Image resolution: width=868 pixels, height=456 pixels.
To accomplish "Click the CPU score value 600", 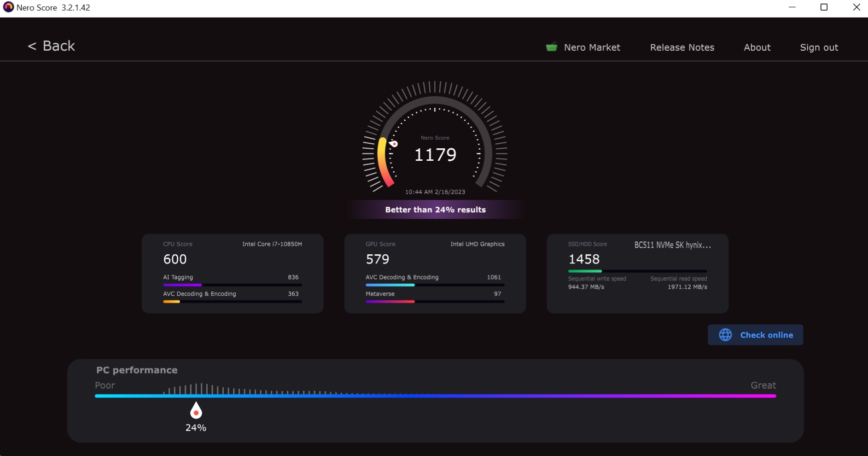I will pyautogui.click(x=175, y=259).
